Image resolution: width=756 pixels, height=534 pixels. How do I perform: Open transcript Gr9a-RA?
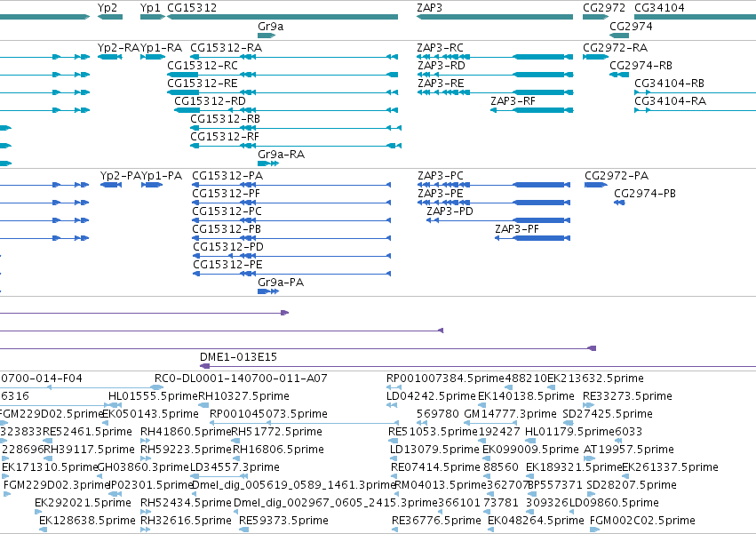pos(281,155)
